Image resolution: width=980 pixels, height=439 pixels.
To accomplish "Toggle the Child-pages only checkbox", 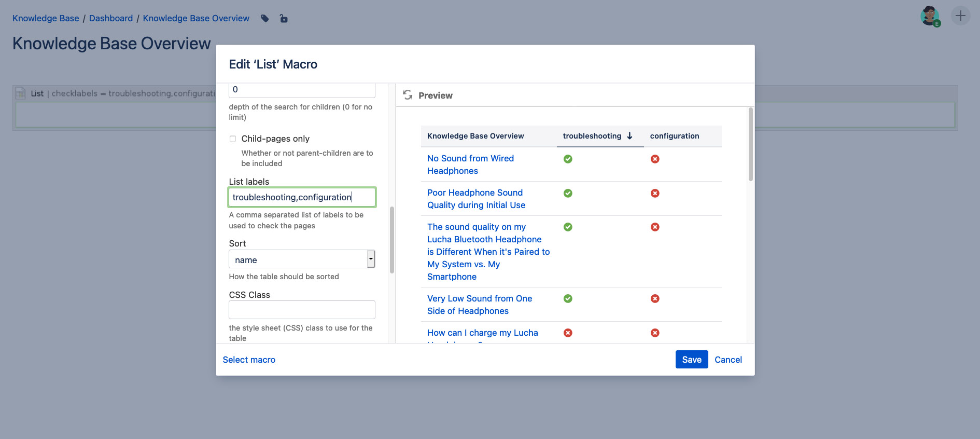I will [233, 139].
